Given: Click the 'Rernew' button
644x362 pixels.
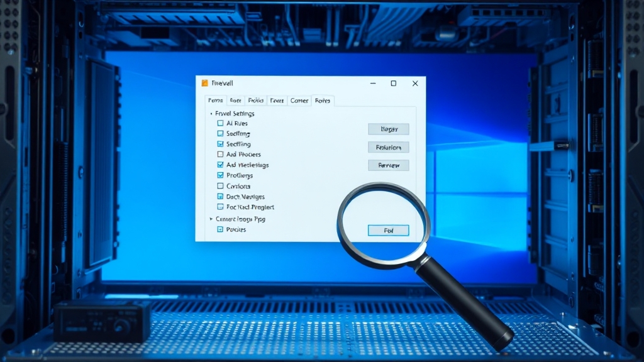Looking at the screenshot, I should click(x=389, y=165).
